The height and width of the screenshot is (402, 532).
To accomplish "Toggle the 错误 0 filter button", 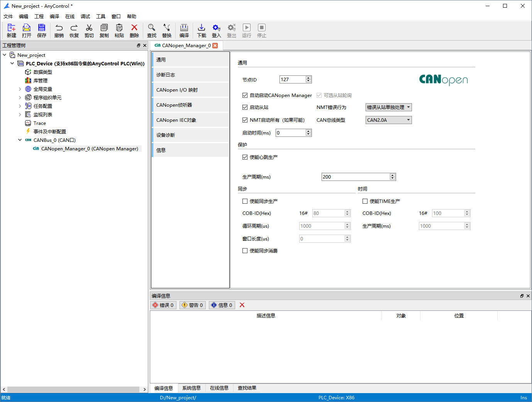I will (163, 305).
